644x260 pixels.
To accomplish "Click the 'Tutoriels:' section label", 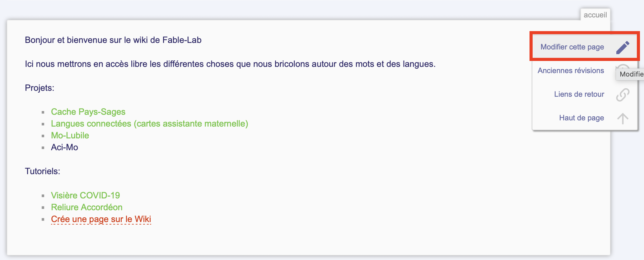I will click(42, 171).
